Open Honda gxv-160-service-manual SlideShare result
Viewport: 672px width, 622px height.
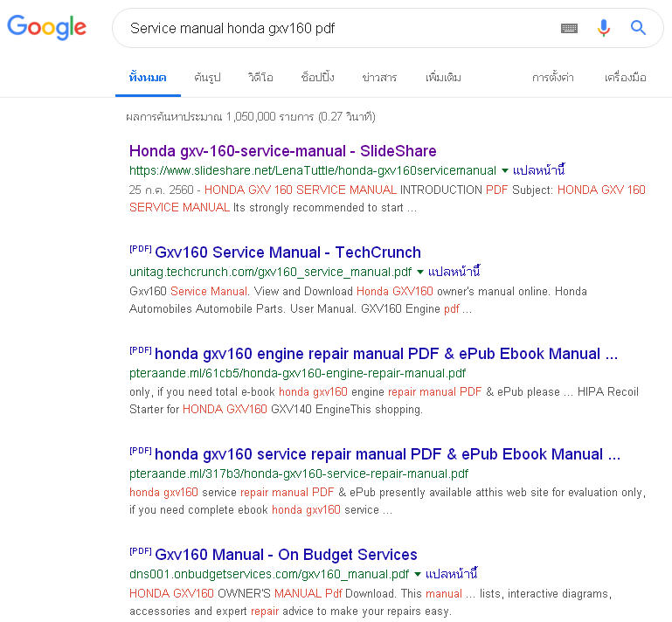tap(282, 151)
